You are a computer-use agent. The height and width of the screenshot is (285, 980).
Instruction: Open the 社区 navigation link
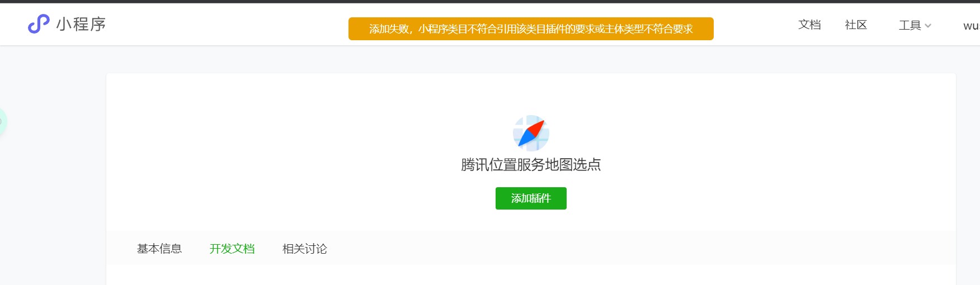point(856,25)
